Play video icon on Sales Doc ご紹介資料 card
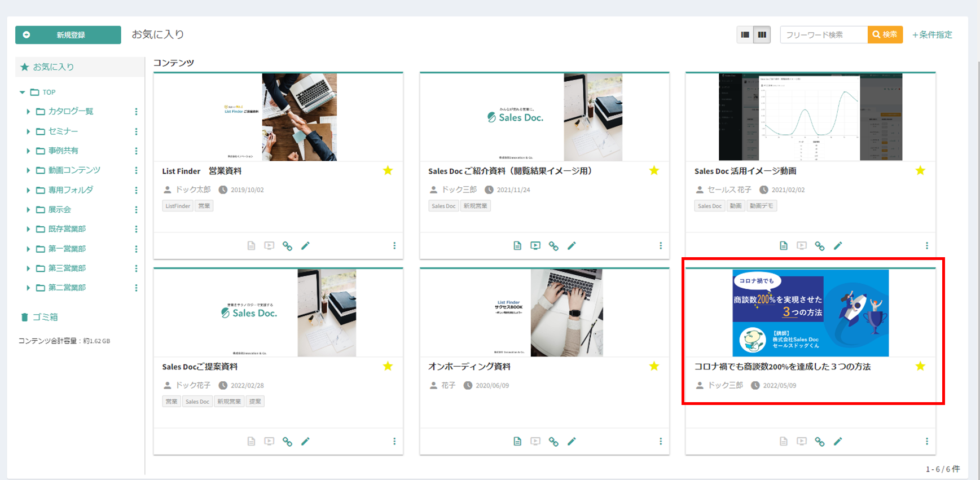The height and width of the screenshot is (480, 980). (535, 246)
